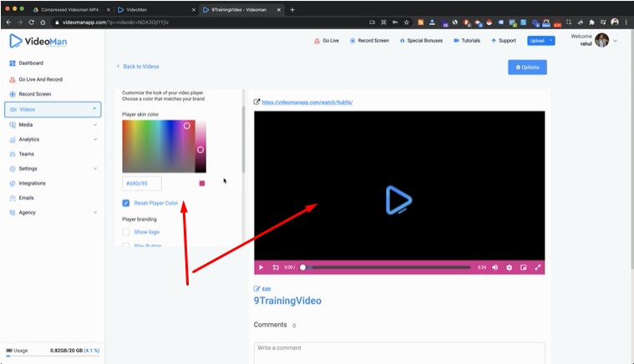This screenshot has height=364, width=634.
Task: Enable picture-in-picture mode in the player
Action: coord(523,267)
